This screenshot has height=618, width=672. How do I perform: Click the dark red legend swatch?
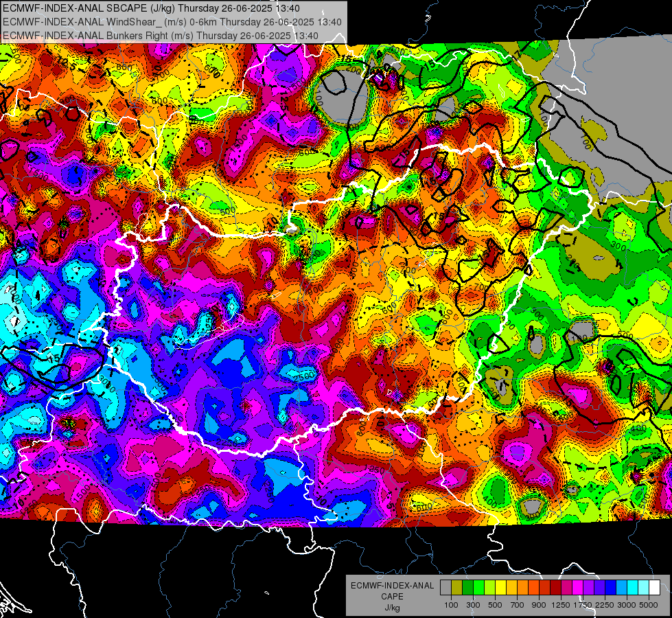click(555, 587)
